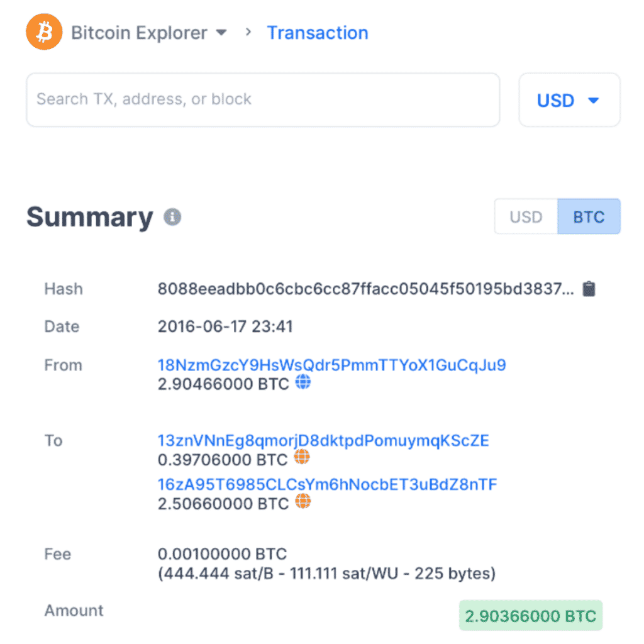Open recipient address 16zA95T6985CLCsYm6hNocbET3uBdZ8nTF
Viewport: 644px width, 644px height.
click(x=326, y=484)
